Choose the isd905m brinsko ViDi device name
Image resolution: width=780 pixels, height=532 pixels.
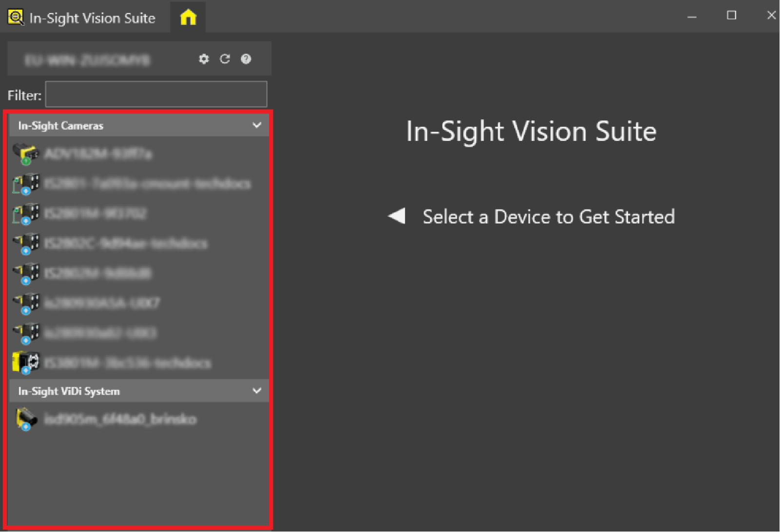point(120,419)
